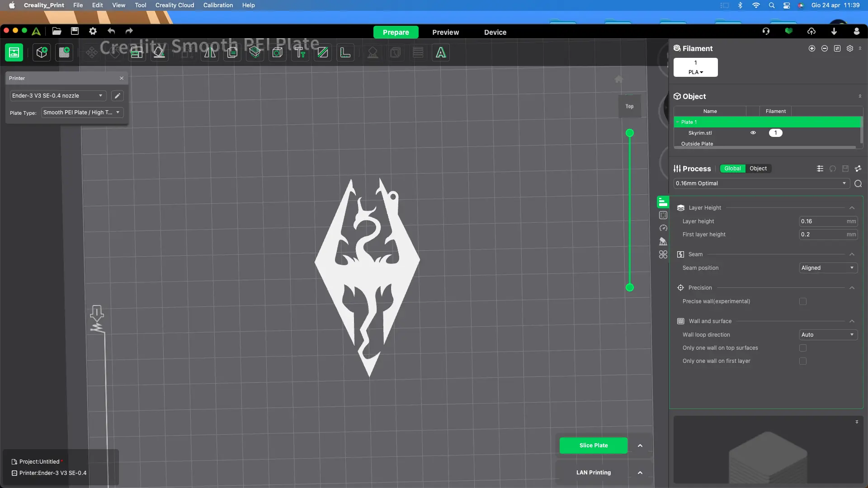Screen dimensions: 868x488
Task: Search process settings with the magnifier icon
Action: click(x=858, y=183)
